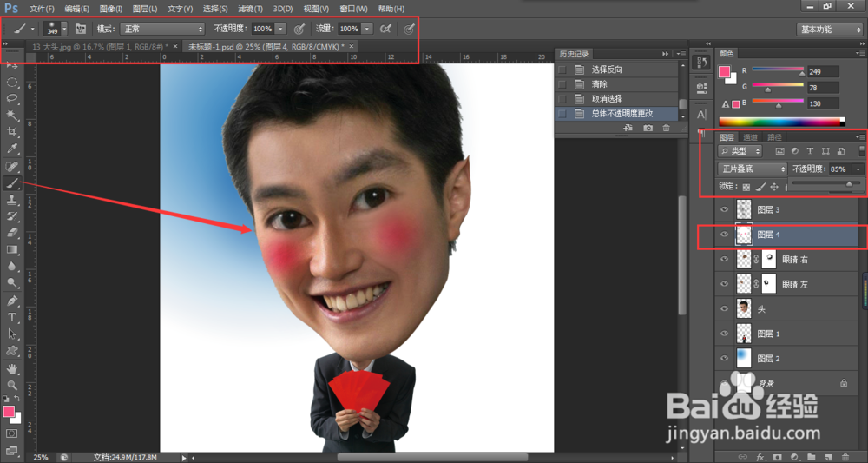Select the Zoom tool
Image resolution: width=868 pixels, height=463 pixels.
11,385
